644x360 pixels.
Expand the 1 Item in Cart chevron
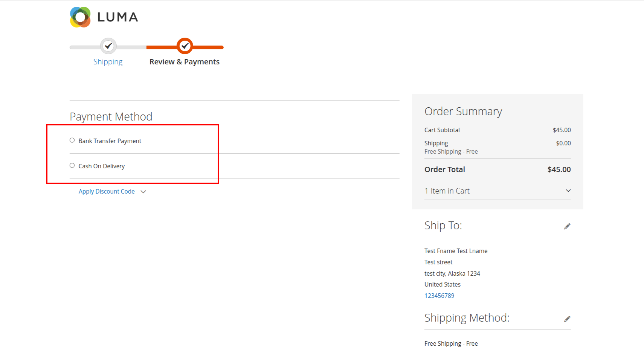pos(568,191)
